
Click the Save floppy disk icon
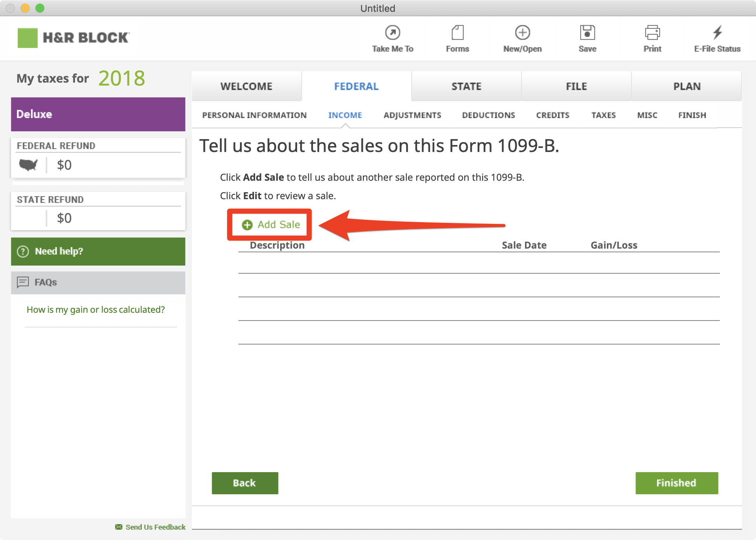pos(587,32)
